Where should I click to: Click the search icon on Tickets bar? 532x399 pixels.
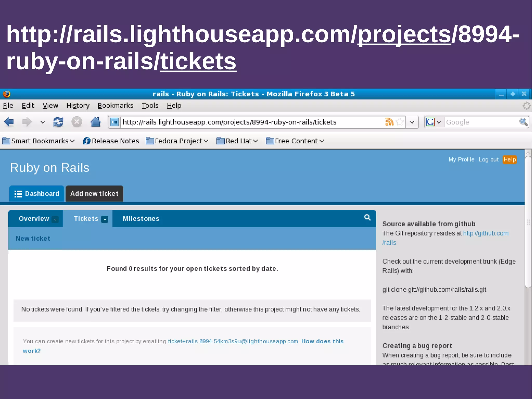[x=367, y=218]
